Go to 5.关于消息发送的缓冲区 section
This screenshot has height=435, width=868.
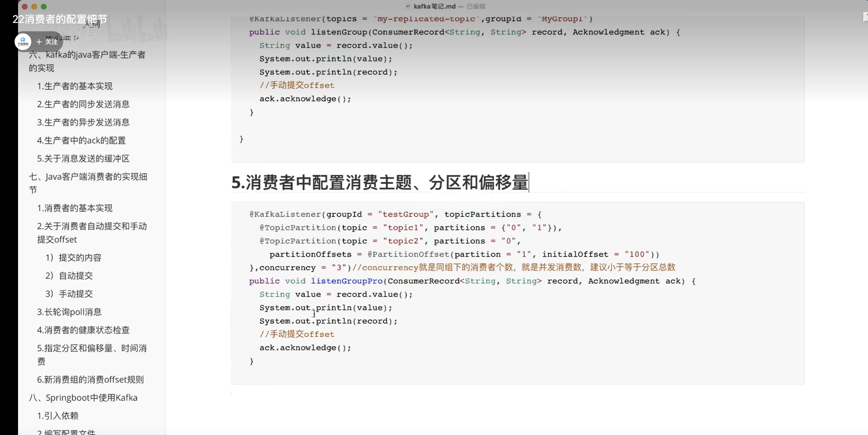(x=83, y=158)
